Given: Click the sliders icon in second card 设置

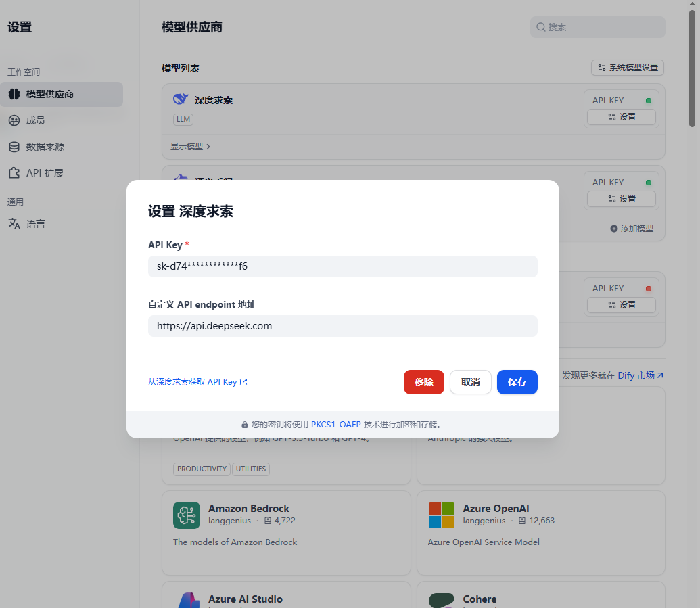Looking at the screenshot, I should [612, 199].
